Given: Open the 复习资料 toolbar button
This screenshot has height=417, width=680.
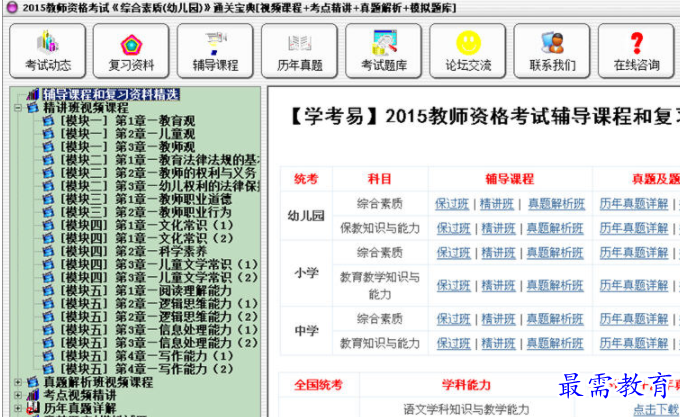Looking at the screenshot, I should tap(131, 51).
